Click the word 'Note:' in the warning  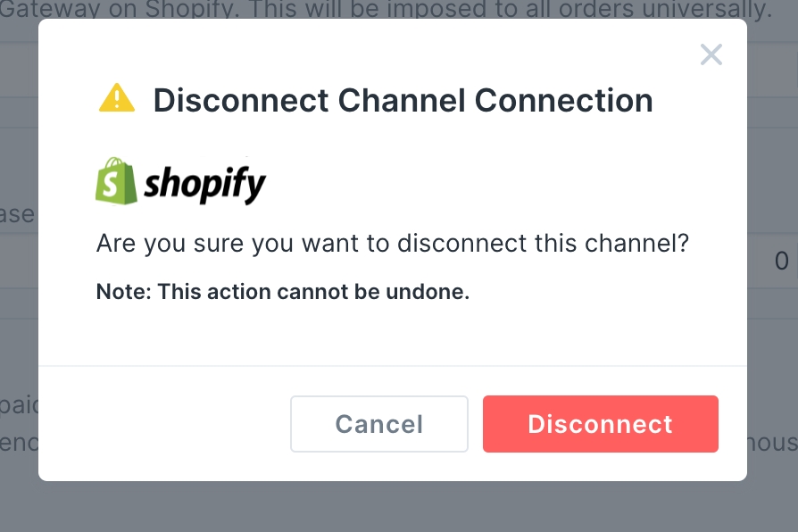123,292
